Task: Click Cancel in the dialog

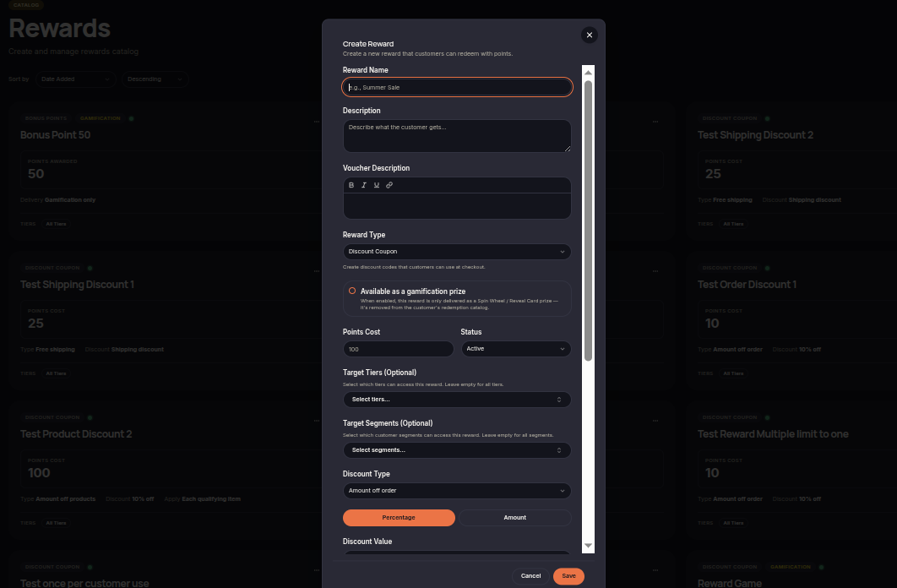Action: (x=531, y=576)
